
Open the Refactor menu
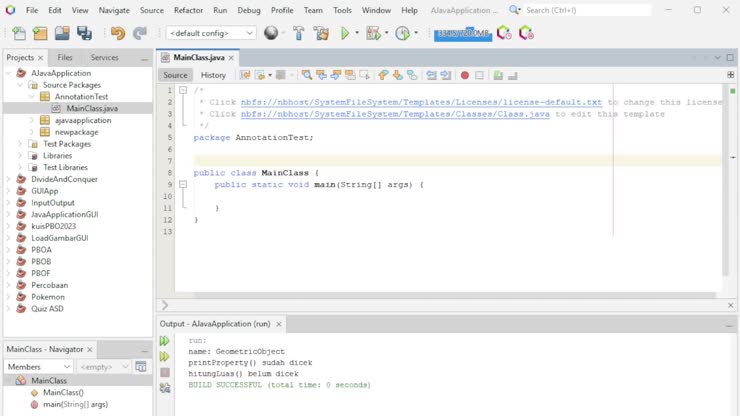pos(188,10)
